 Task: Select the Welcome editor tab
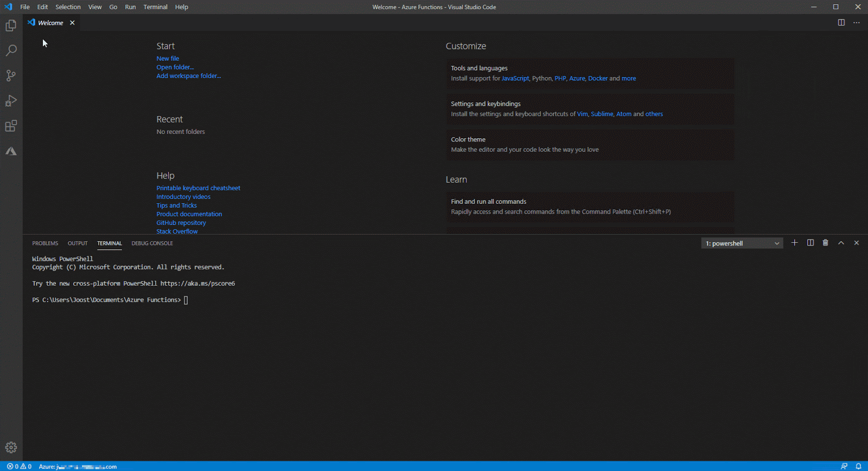[x=51, y=23]
